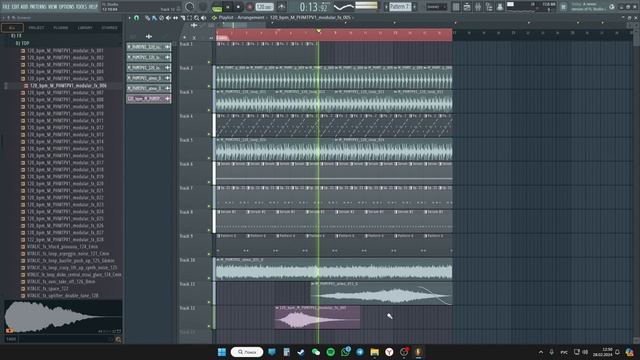Select first picker clip M_PHMTPV1_120
The image size is (640, 360).
(149, 47)
